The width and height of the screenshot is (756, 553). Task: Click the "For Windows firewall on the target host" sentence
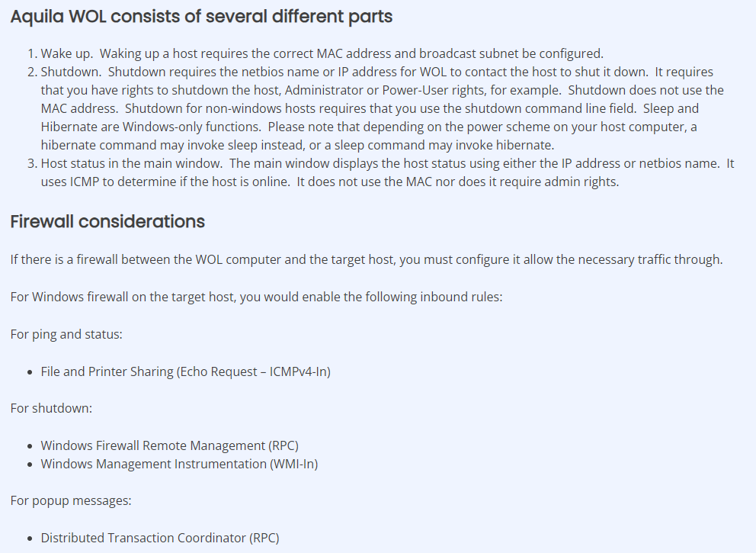click(256, 297)
